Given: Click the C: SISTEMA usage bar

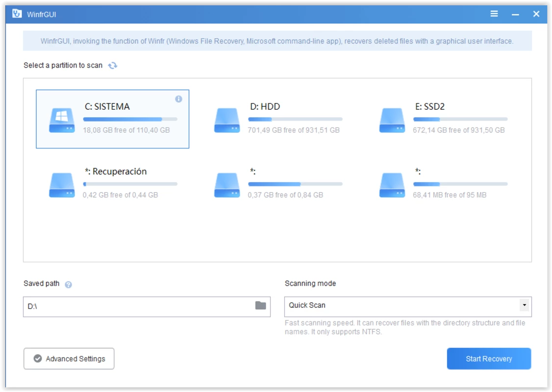Looking at the screenshot, I should point(130,119).
